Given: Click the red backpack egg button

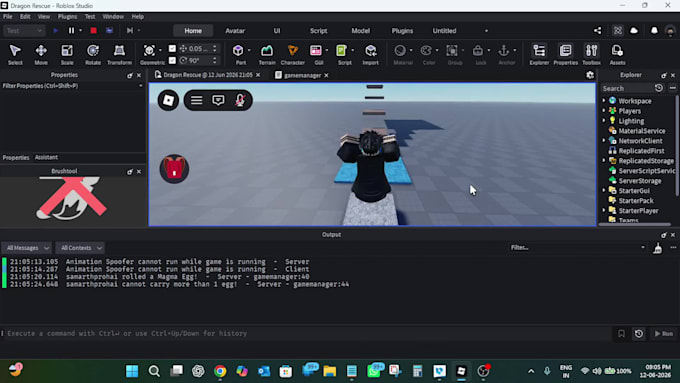Looking at the screenshot, I should (174, 169).
